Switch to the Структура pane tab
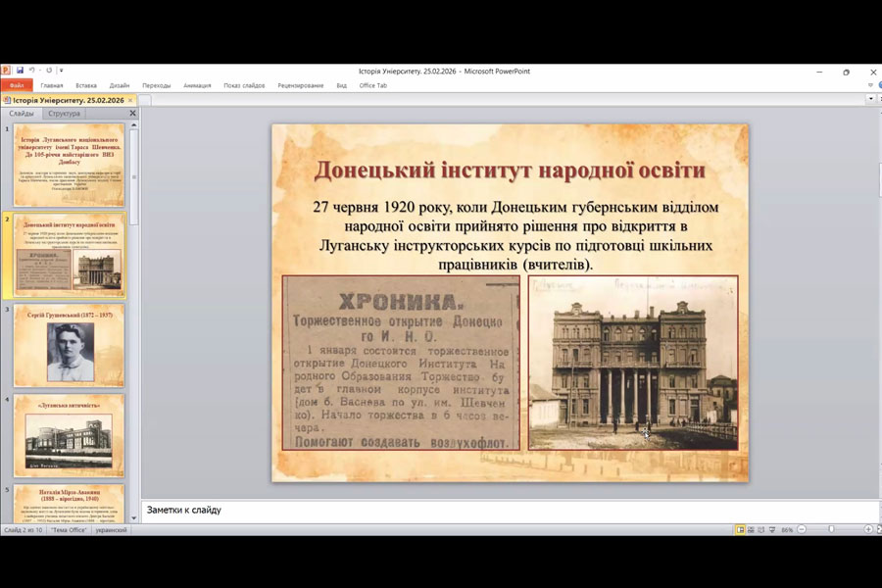The width and height of the screenshot is (882, 588). 64,114
